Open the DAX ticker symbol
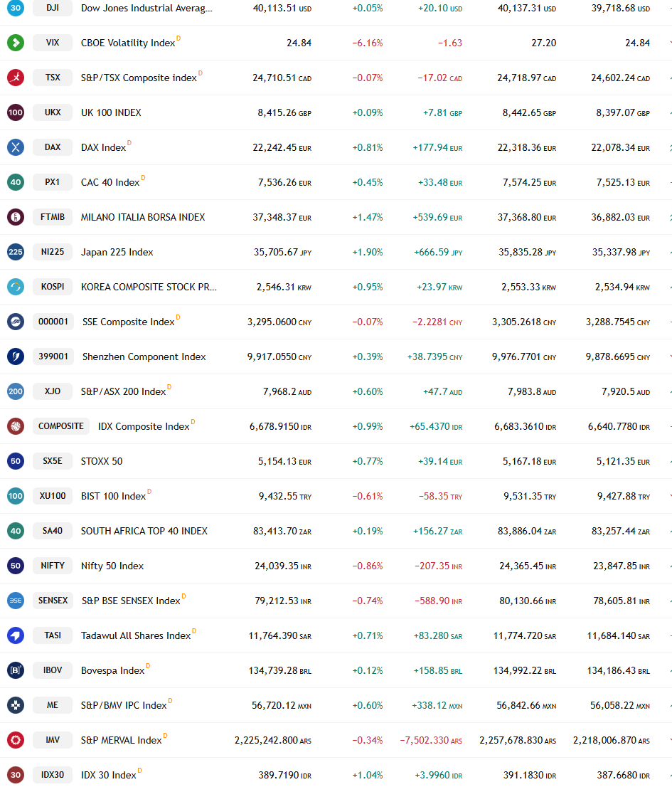This screenshot has width=672, height=787. (x=52, y=147)
